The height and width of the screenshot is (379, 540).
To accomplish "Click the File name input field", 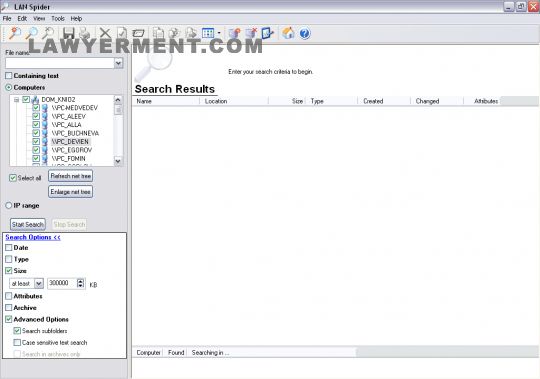I will (60, 63).
